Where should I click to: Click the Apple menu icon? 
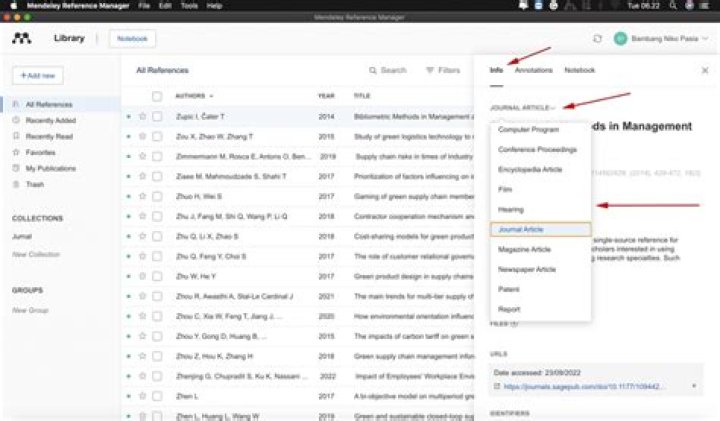[x=13, y=6]
